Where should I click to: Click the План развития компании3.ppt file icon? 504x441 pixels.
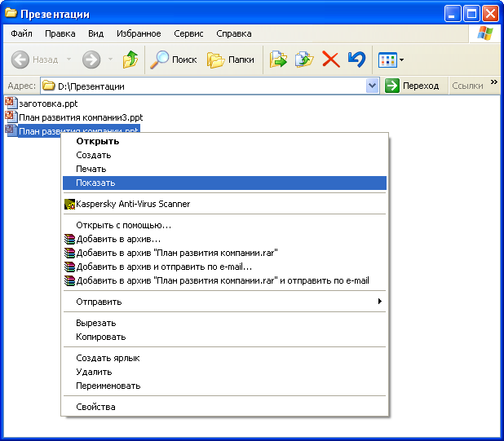[x=11, y=117]
